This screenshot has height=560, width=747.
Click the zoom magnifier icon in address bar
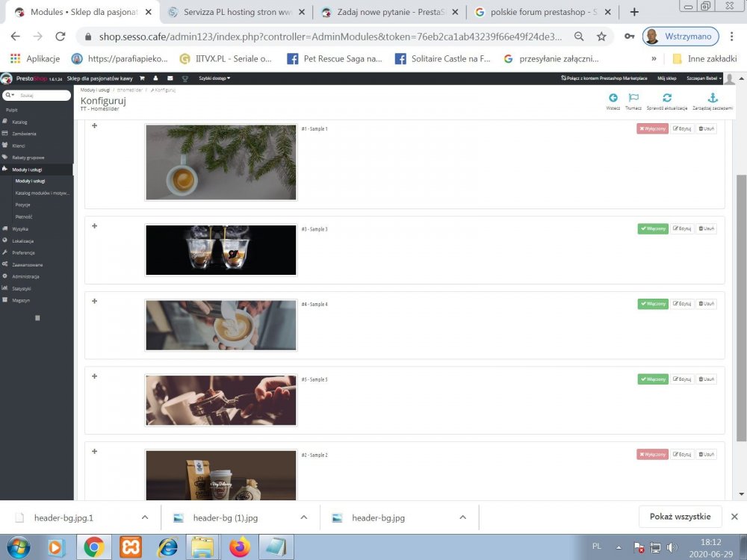click(579, 36)
